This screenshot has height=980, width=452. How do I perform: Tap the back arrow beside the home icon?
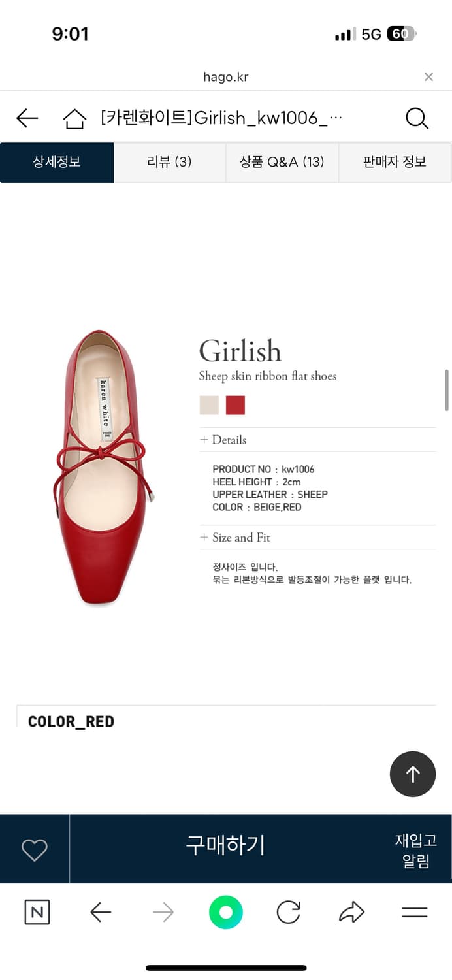27,118
